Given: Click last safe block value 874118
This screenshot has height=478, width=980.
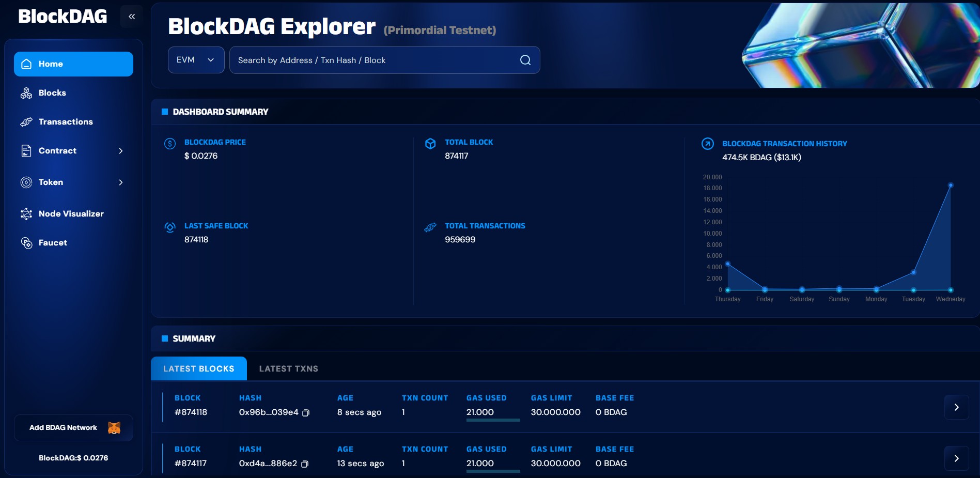Looking at the screenshot, I should (196, 240).
